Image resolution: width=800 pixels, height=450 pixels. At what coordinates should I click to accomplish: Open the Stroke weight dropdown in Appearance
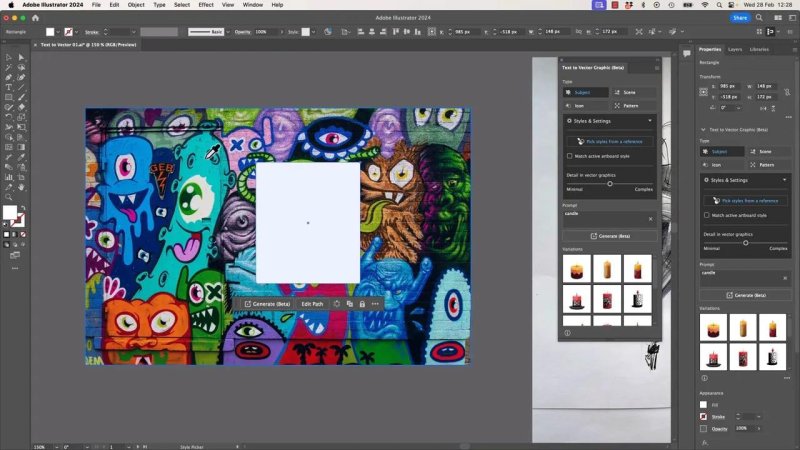(759, 417)
